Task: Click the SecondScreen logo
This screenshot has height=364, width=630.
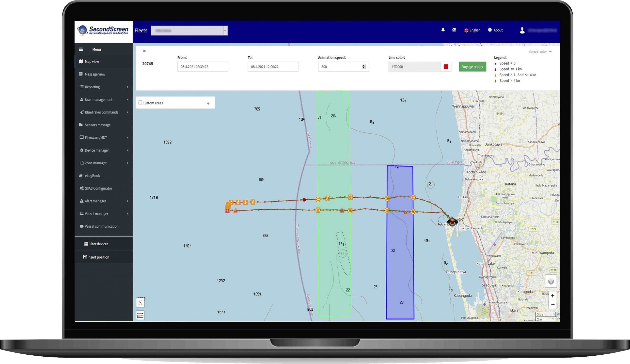Action: (x=103, y=31)
